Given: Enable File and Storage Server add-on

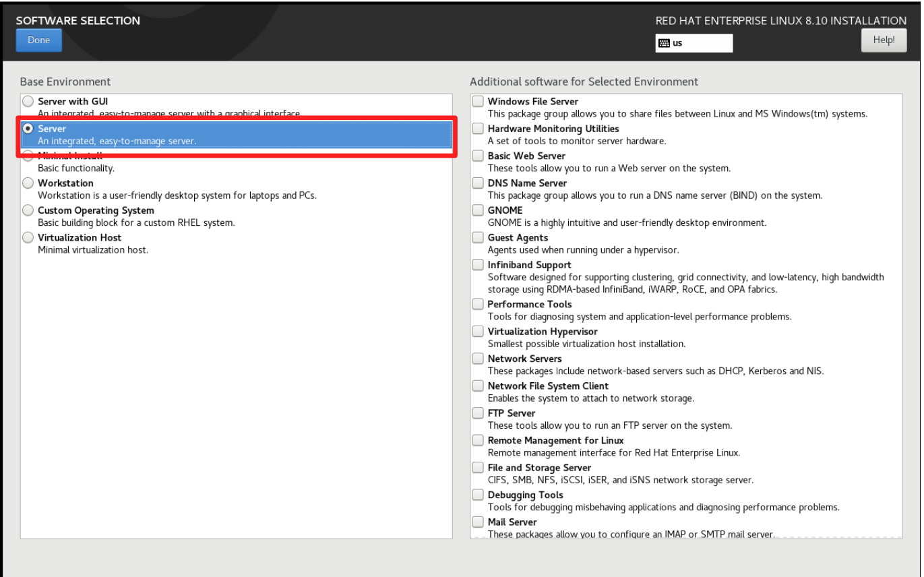Looking at the screenshot, I should pos(478,467).
